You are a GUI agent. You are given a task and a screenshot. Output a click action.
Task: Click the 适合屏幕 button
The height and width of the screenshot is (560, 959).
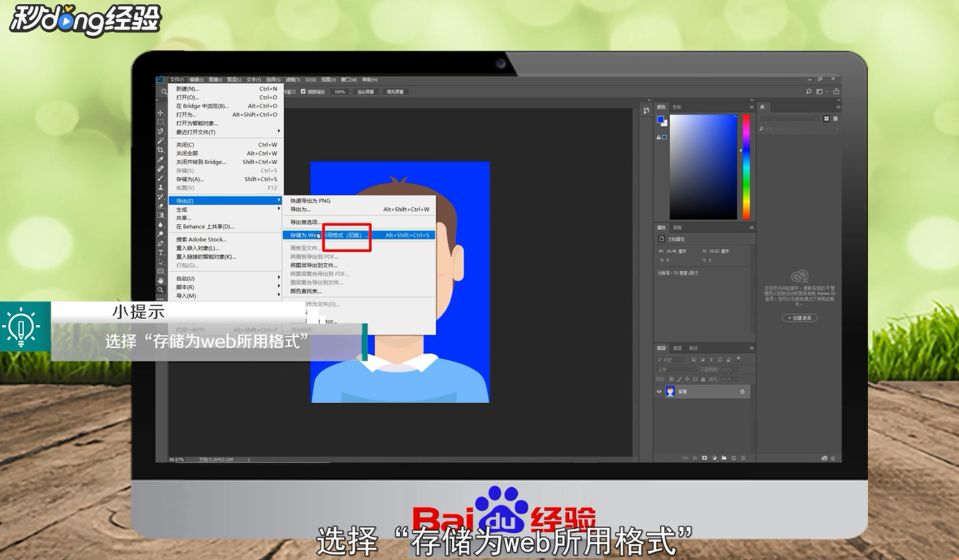coord(366,91)
